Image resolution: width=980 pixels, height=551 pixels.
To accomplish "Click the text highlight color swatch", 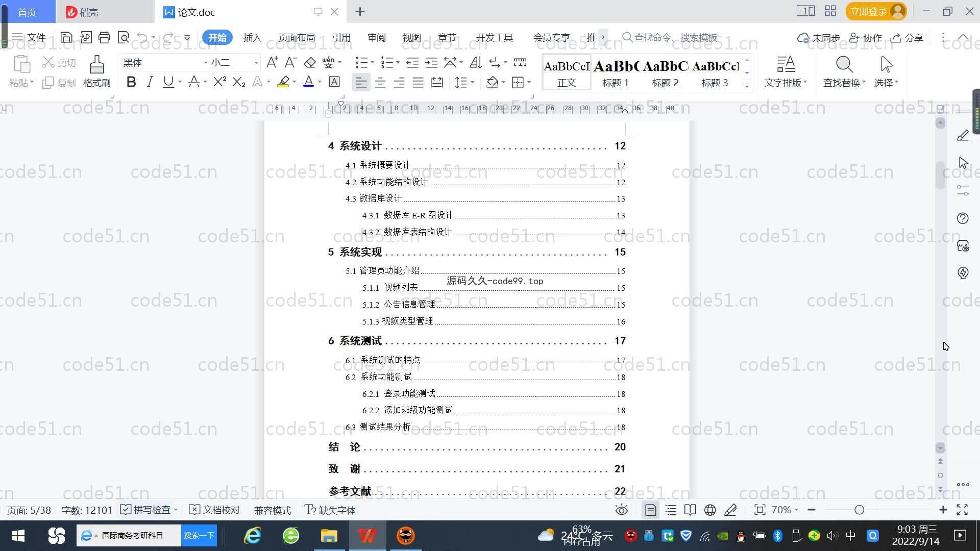I will pyautogui.click(x=283, y=82).
